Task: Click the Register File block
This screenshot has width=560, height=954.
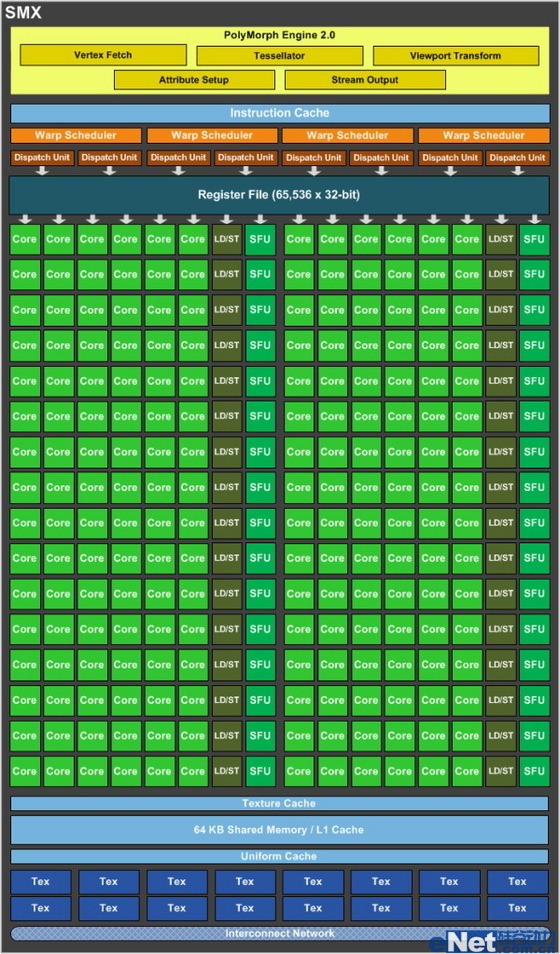Action: 279,195
